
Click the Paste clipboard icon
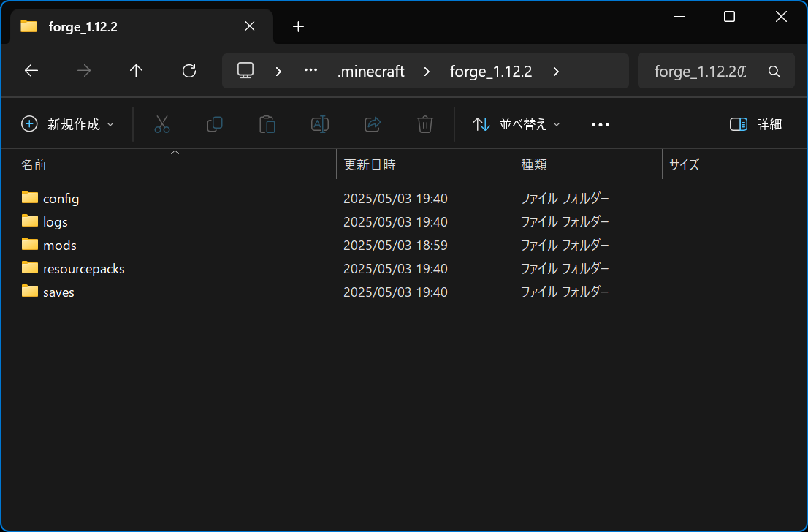tap(267, 124)
